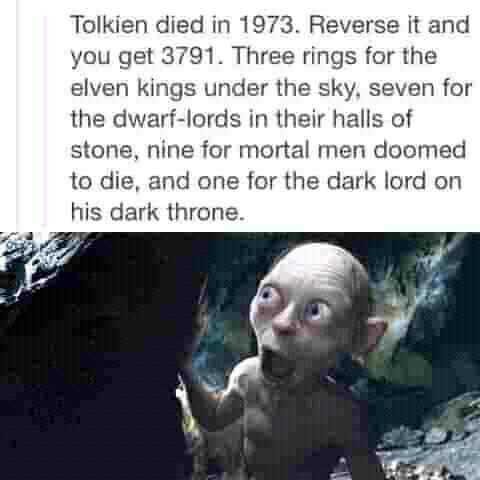Click the word "dwarf-lords"
The image size is (480, 480).
click(177, 119)
